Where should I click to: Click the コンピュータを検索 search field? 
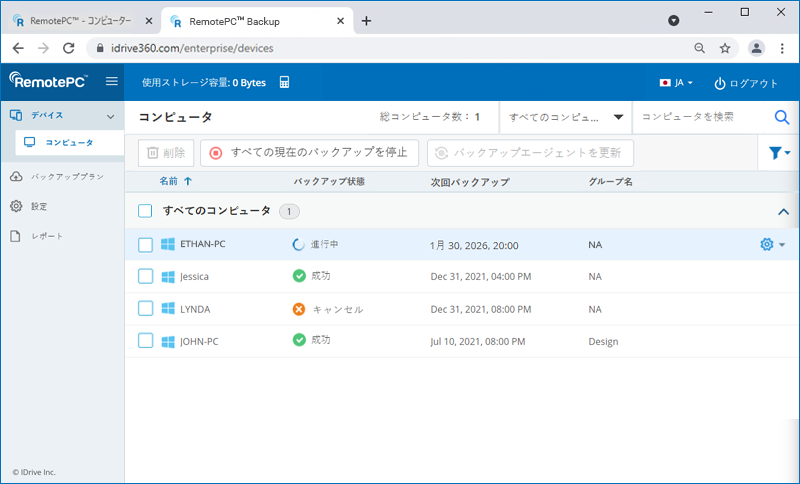click(x=703, y=117)
